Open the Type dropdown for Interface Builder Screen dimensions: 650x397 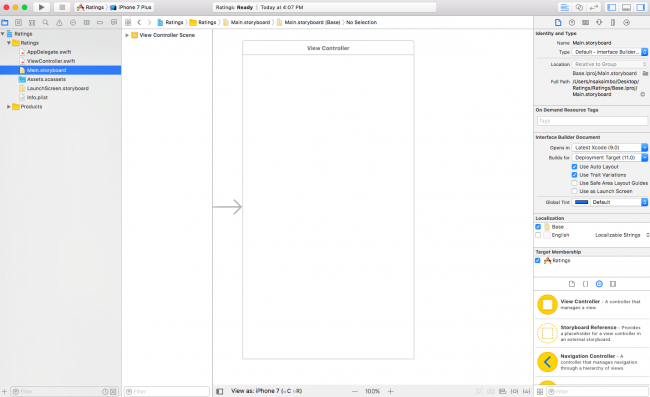tap(610, 52)
